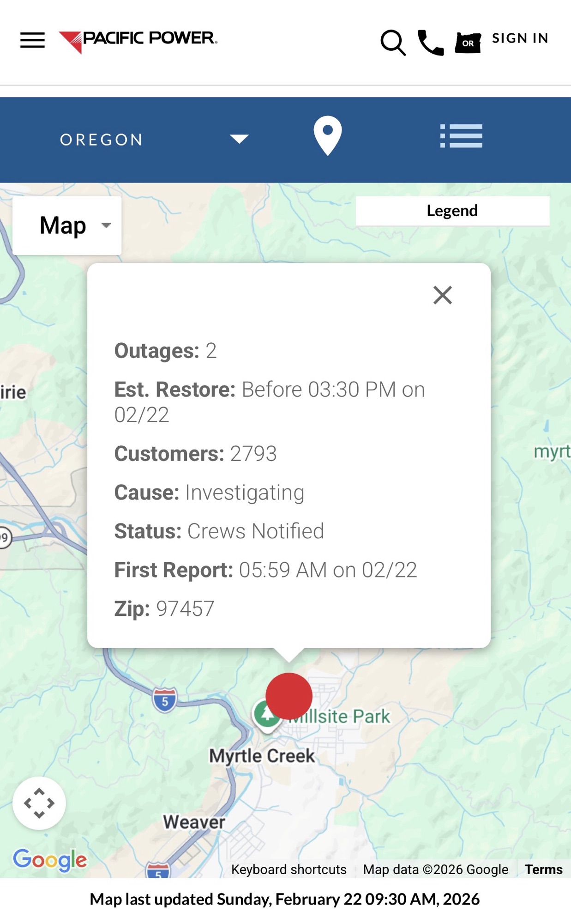The height and width of the screenshot is (924, 571).
Task: Click the Pacific Power logo
Action: point(138,41)
